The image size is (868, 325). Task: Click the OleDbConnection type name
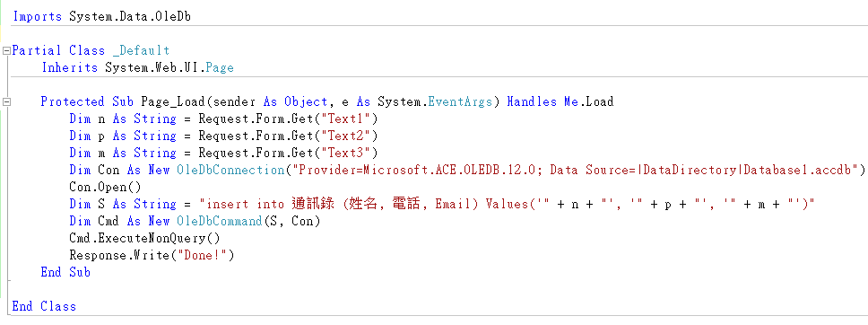[x=230, y=171]
